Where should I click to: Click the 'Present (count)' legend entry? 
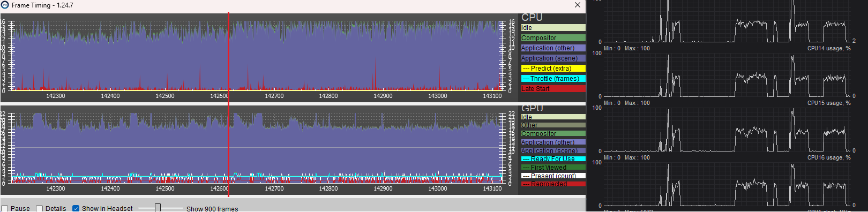pos(553,176)
